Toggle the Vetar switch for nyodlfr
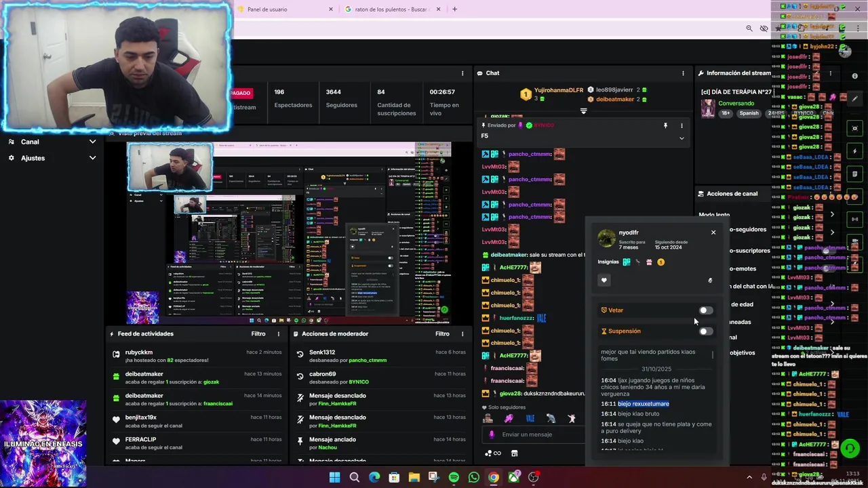 tap(706, 310)
